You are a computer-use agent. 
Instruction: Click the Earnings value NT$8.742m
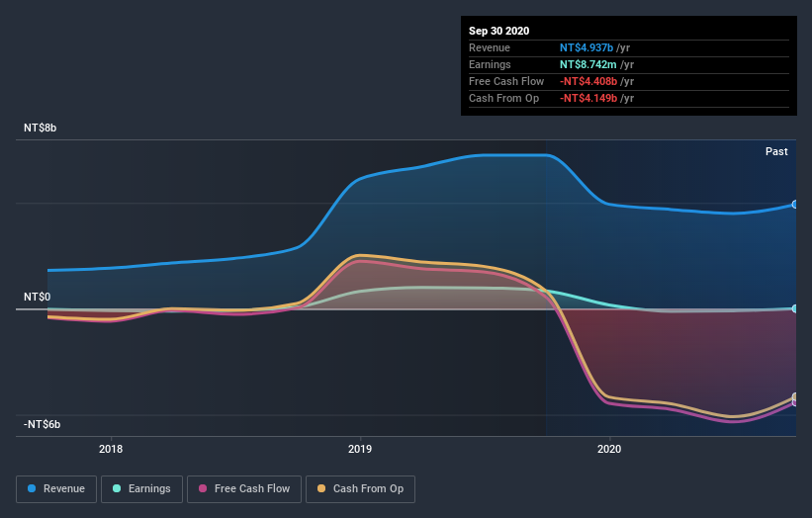(x=587, y=64)
